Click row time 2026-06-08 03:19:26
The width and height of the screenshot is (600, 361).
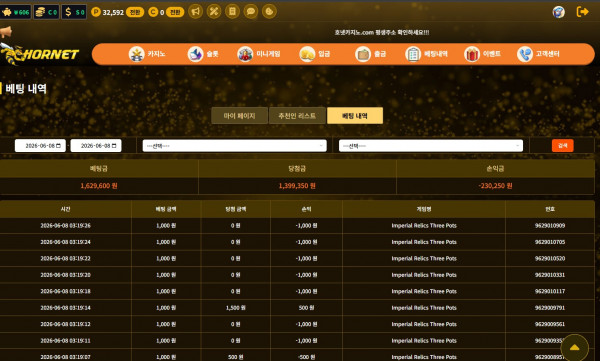click(x=65, y=225)
